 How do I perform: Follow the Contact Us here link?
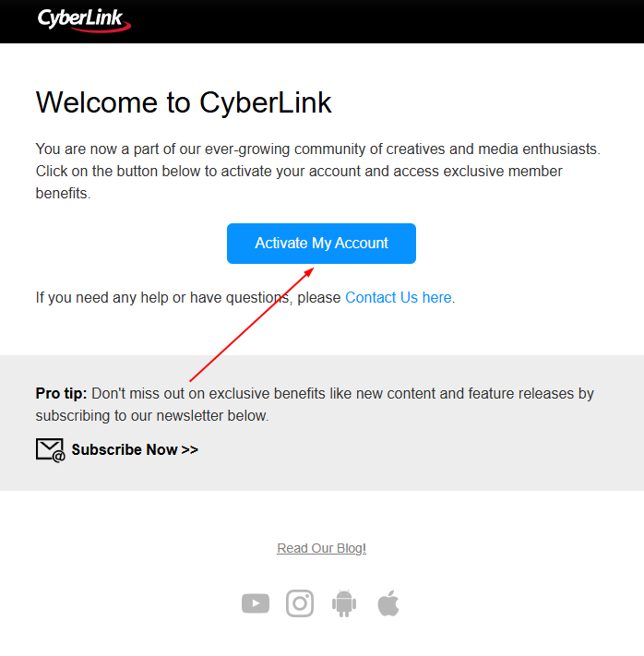(398, 297)
